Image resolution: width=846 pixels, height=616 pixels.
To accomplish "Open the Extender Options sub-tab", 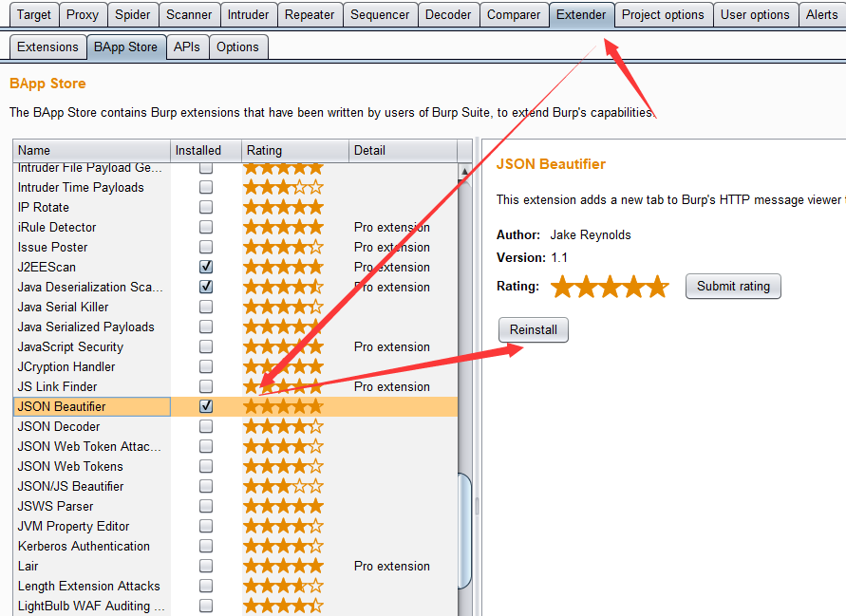I will coord(237,47).
